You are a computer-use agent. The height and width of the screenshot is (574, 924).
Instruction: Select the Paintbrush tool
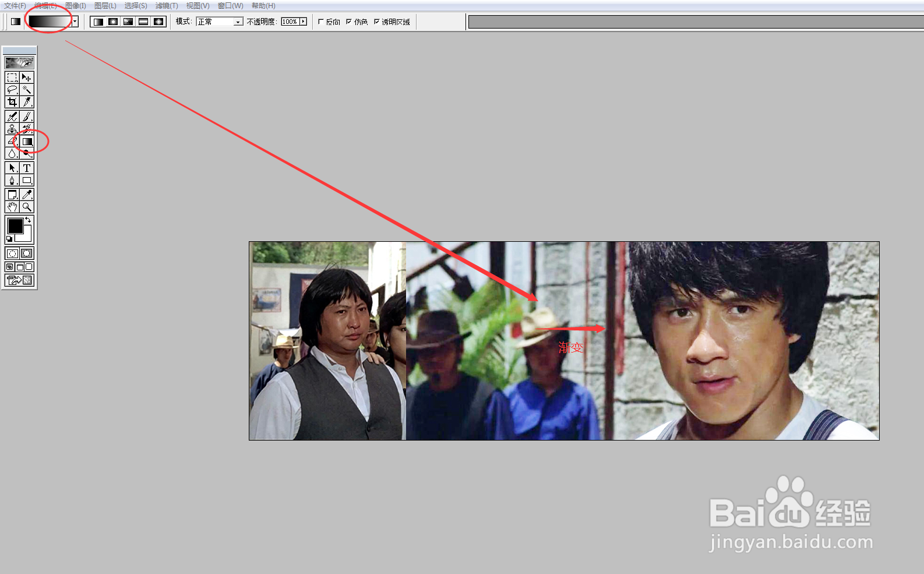click(27, 117)
